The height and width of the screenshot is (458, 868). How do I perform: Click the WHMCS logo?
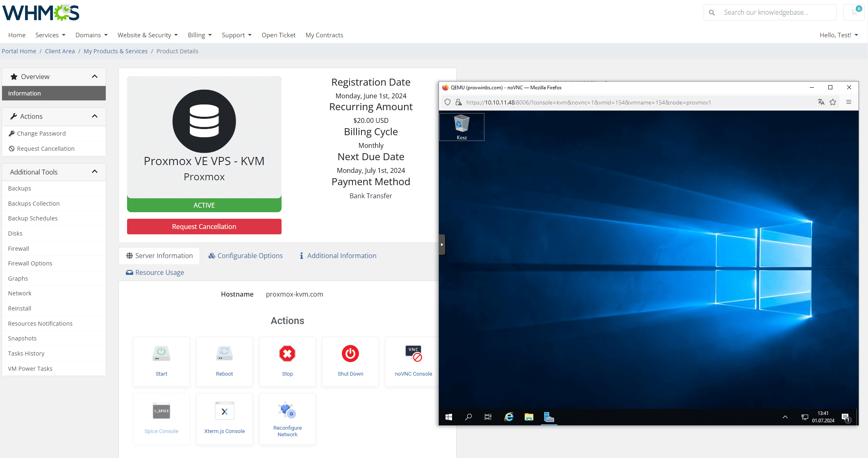click(x=40, y=12)
